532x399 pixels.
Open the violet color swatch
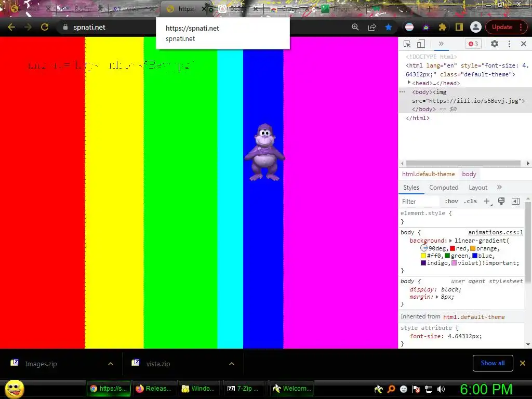pyautogui.click(x=454, y=262)
